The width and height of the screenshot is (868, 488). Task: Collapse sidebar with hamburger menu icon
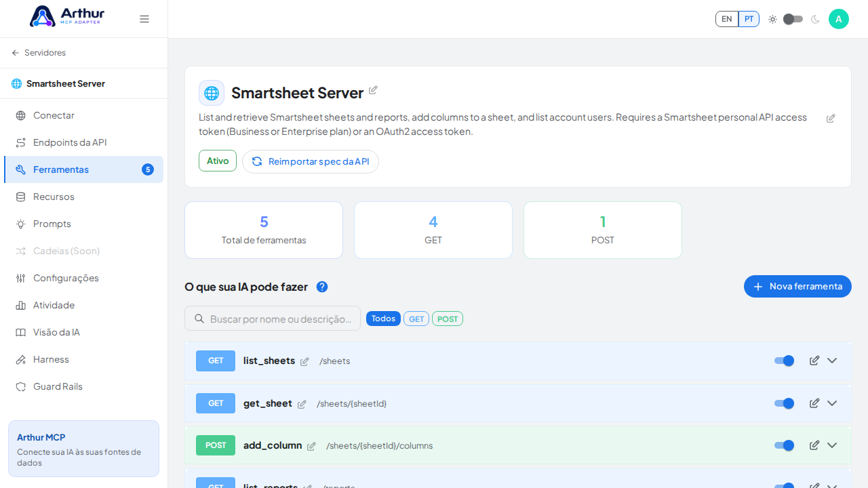click(144, 19)
